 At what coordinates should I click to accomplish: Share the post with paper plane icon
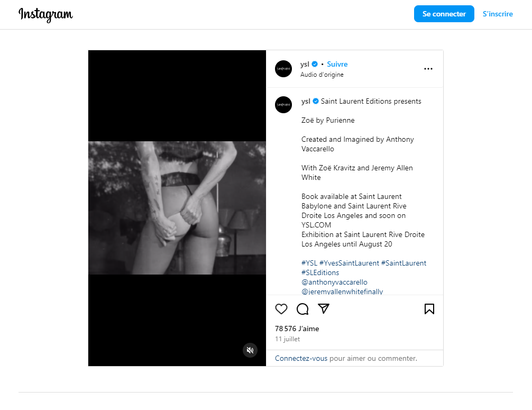click(324, 308)
